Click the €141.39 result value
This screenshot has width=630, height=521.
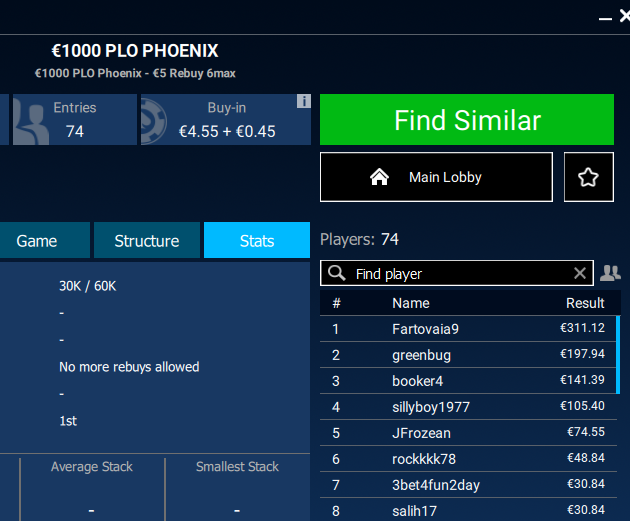click(582, 380)
